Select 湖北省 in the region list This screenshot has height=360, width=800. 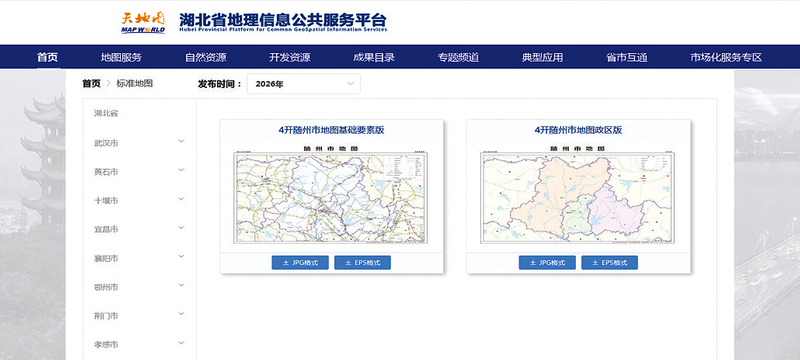tap(106, 113)
